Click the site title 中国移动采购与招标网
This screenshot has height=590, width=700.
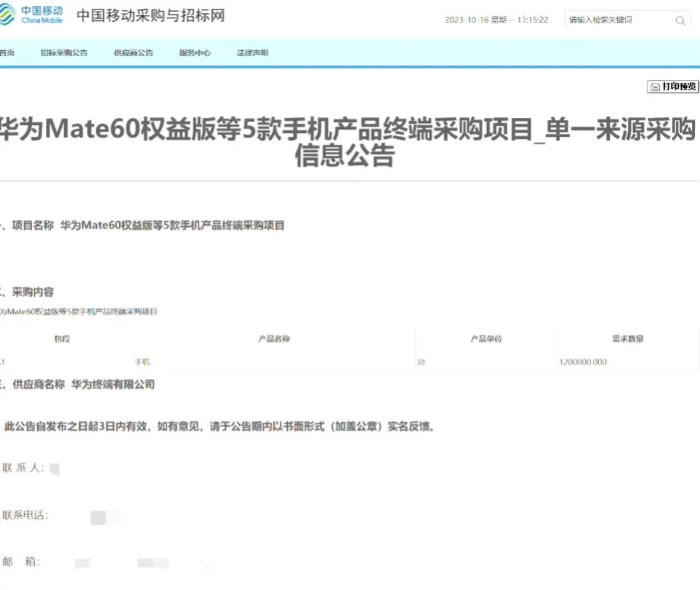151,15
